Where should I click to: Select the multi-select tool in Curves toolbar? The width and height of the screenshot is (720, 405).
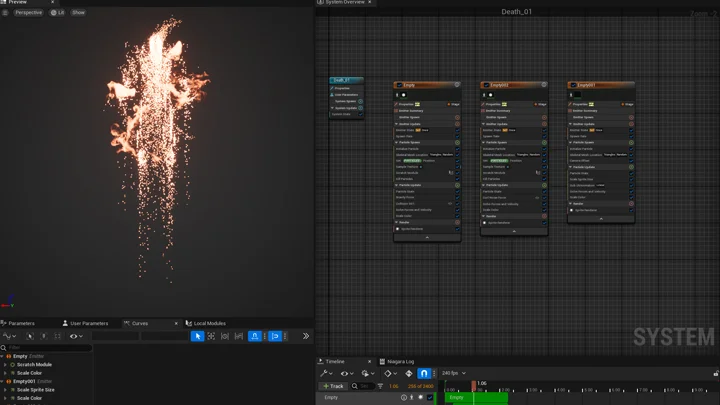(239, 336)
